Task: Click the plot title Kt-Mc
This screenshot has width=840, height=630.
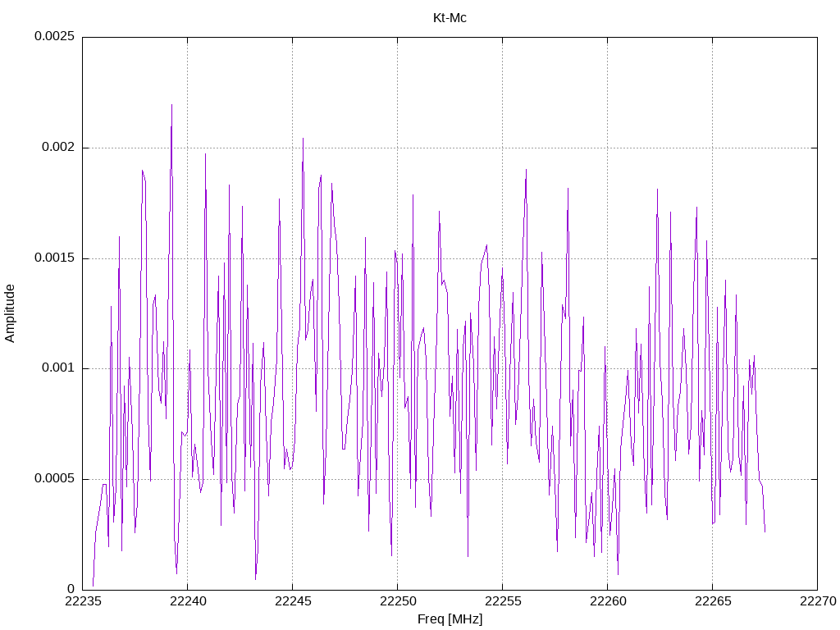Action: (450, 18)
